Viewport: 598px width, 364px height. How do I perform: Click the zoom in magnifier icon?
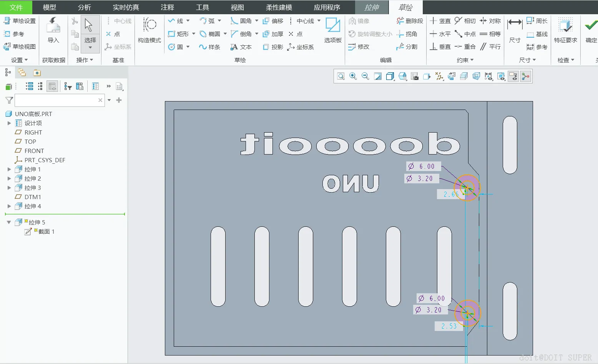pyautogui.click(x=353, y=76)
